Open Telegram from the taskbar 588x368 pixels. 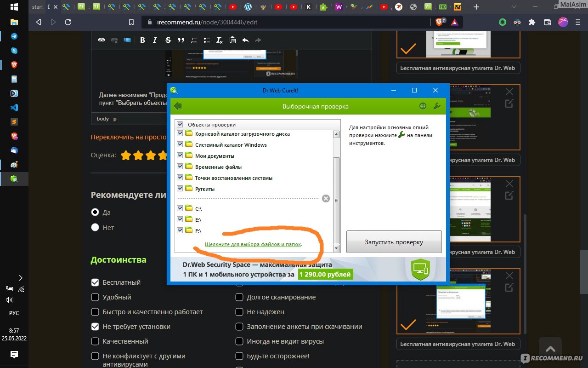tap(14, 36)
